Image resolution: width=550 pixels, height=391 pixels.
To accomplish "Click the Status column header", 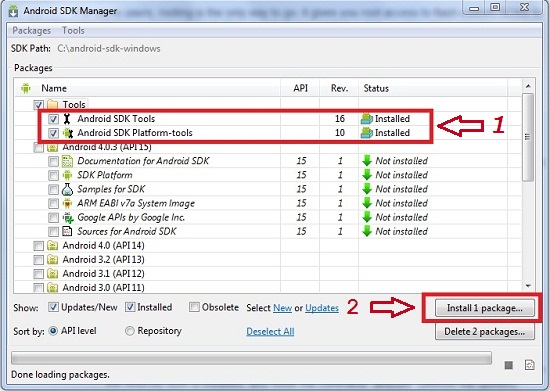I will click(x=376, y=88).
